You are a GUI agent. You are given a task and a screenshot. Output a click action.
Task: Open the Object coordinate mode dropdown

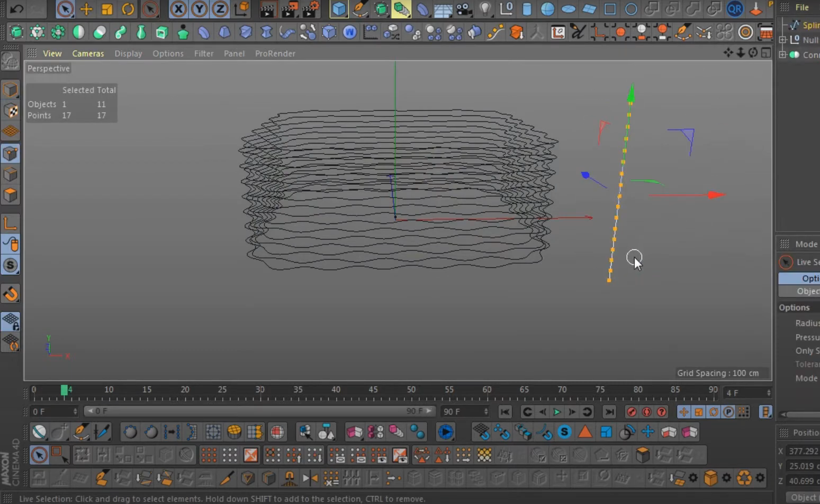pyautogui.click(x=803, y=497)
